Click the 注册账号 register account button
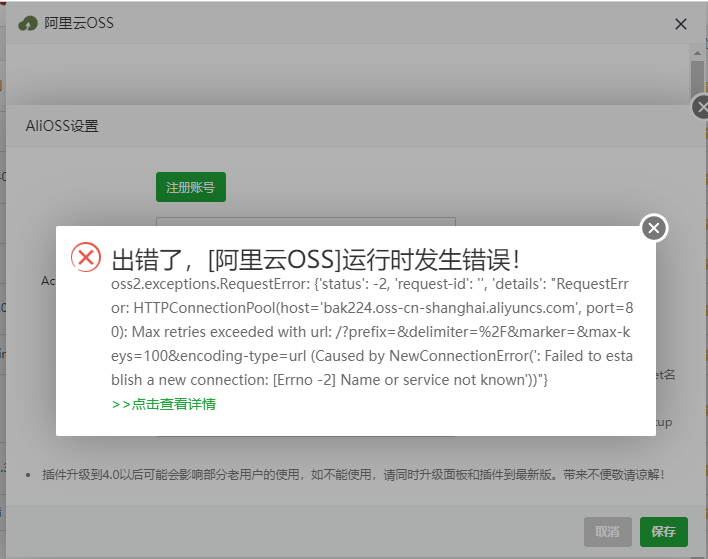Screen dimensions: 708x559 coord(191,187)
